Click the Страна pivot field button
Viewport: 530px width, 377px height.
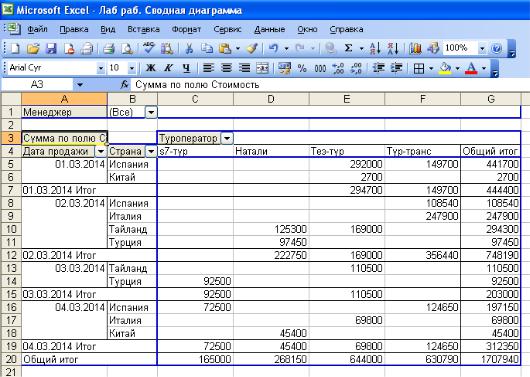126,151
